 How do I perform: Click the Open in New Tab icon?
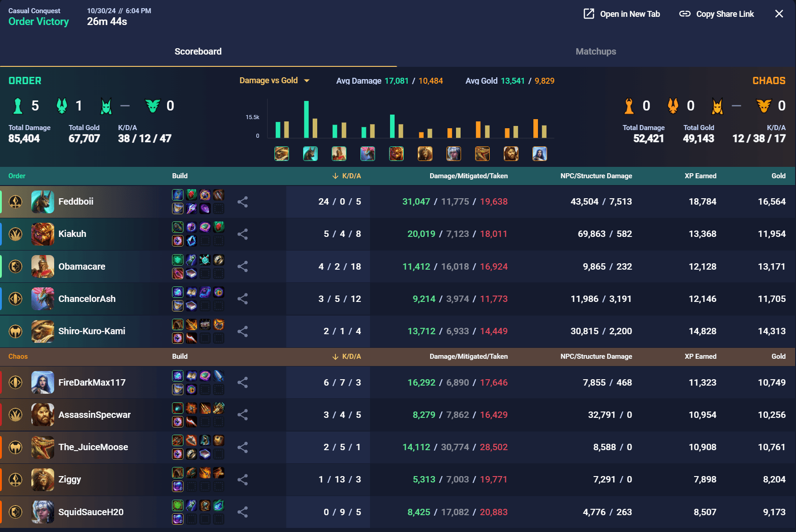(589, 14)
